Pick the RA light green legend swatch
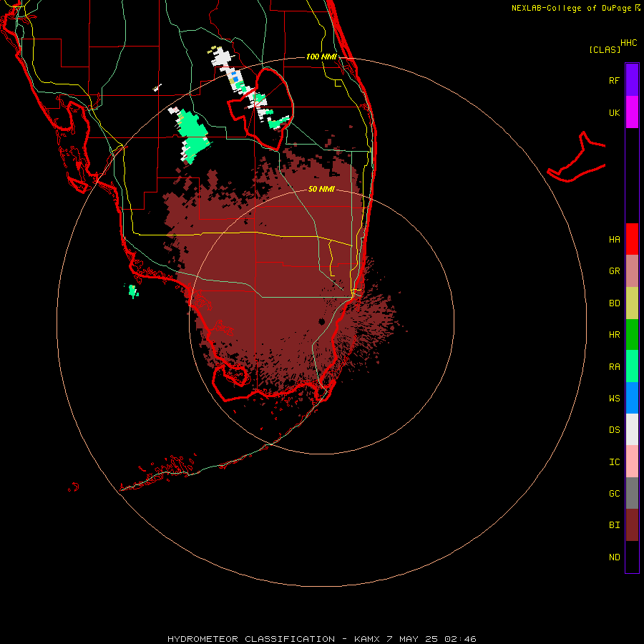 (x=632, y=366)
